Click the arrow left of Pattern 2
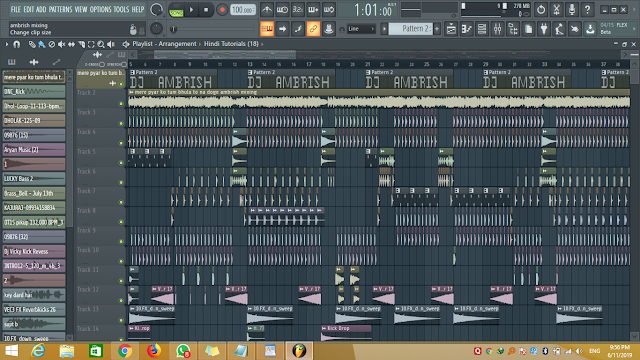The height and width of the screenshot is (360, 640). (384, 29)
